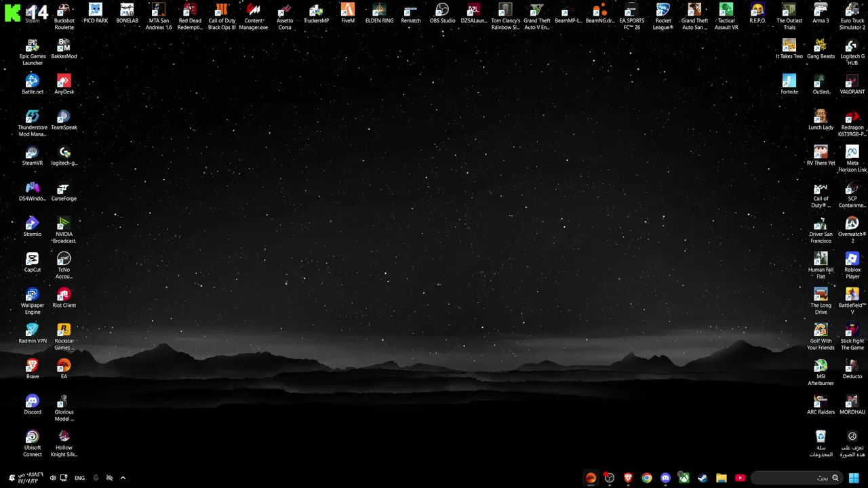
Task: Open the Xbox app from the taskbar
Action: point(684,478)
